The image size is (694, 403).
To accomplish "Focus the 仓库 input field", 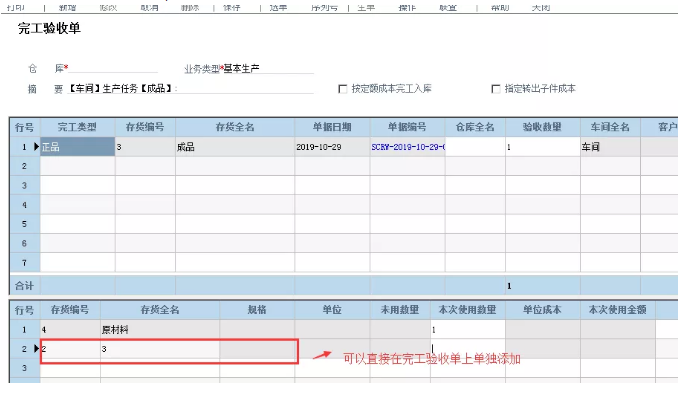I will pyautogui.click(x=113, y=69).
